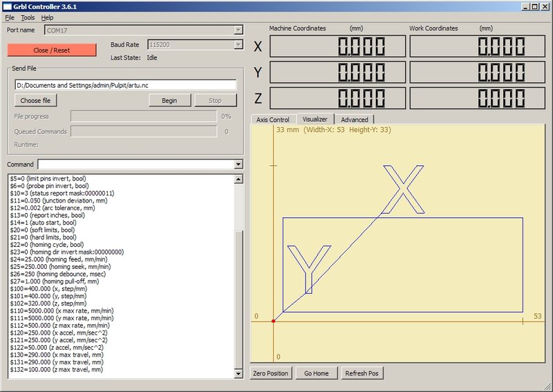Screen dimensions: 553x392
Task: Click the Close / Reset button
Action: point(51,50)
